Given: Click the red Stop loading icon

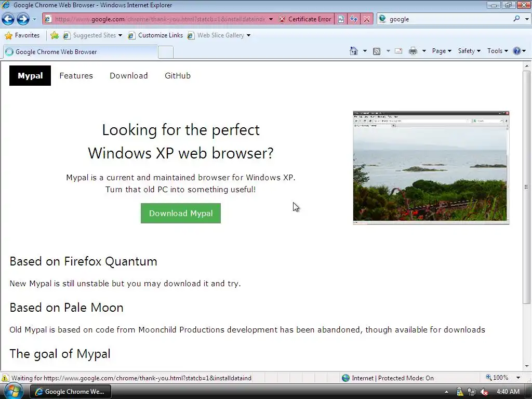Looking at the screenshot, I should click(367, 19).
